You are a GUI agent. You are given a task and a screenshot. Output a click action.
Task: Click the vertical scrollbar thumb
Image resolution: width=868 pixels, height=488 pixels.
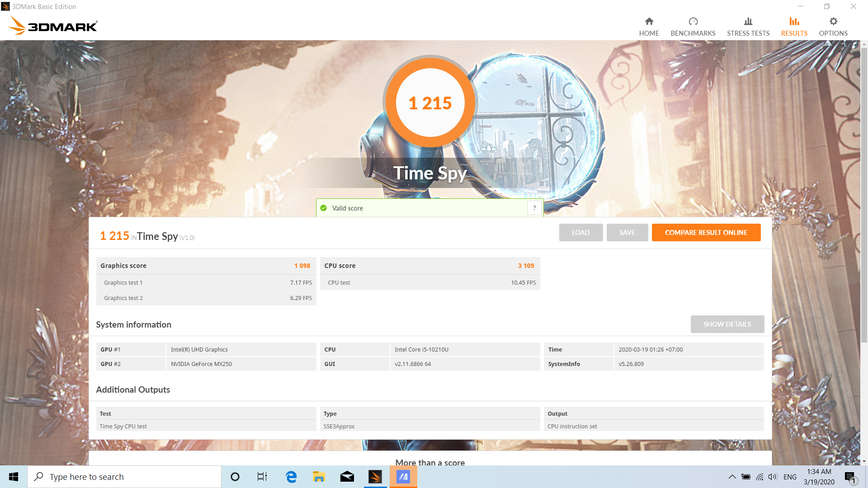[x=864, y=194]
